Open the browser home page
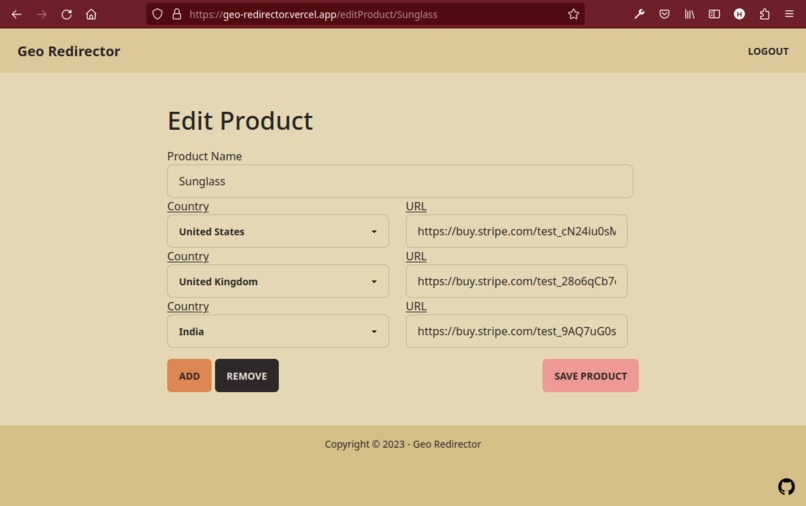The height and width of the screenshot is (506, 806). tap(91, 14)
